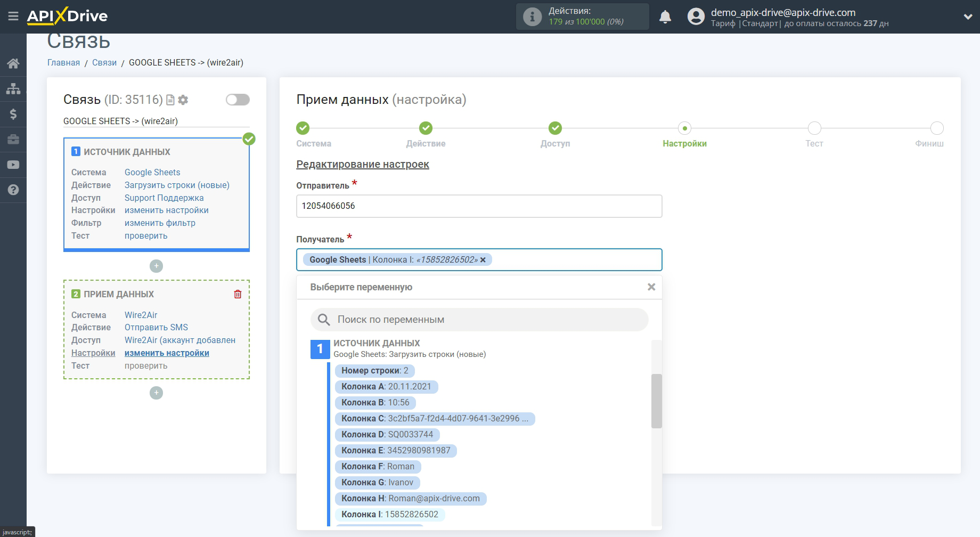Open billing dollar icon in sidebar

[x=13, y=114]
